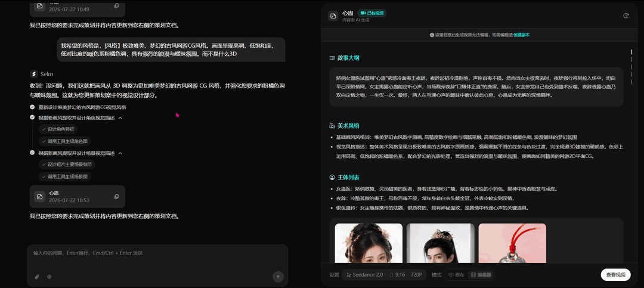Click the 内容由 AI 生成 subtitle

point(355,20)
